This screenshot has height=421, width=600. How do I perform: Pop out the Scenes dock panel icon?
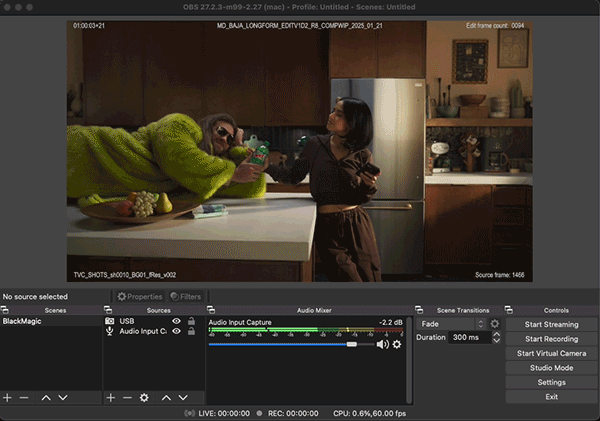[x=5, y=310]
